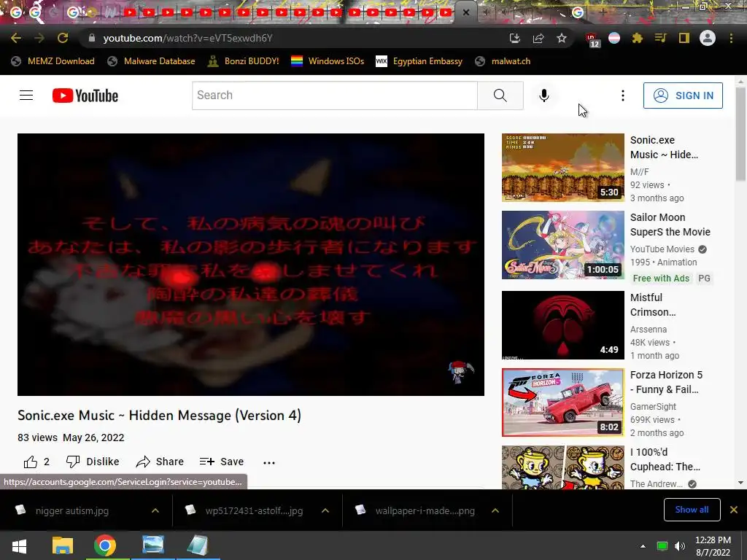Image resolution: width=747 pixels, height=560 pixels.
Task: Open the Windows ISOs bookmark
Action: (x=328, y=61)
